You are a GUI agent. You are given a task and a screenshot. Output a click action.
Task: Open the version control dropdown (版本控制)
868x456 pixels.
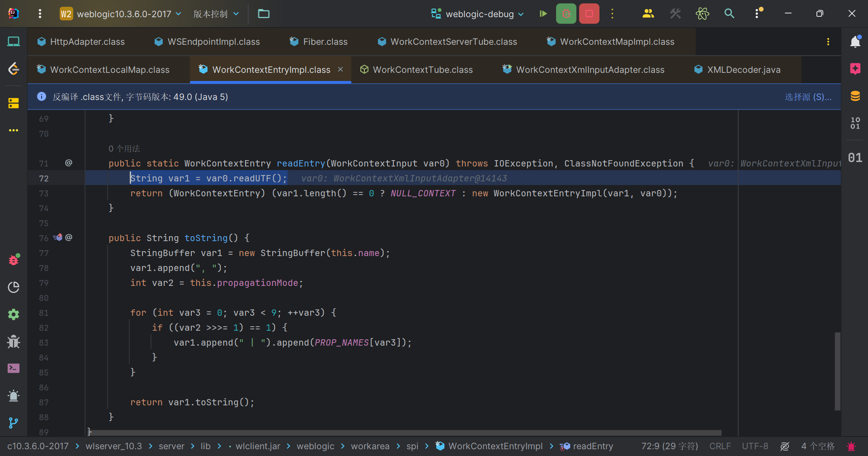pos(216,14)
